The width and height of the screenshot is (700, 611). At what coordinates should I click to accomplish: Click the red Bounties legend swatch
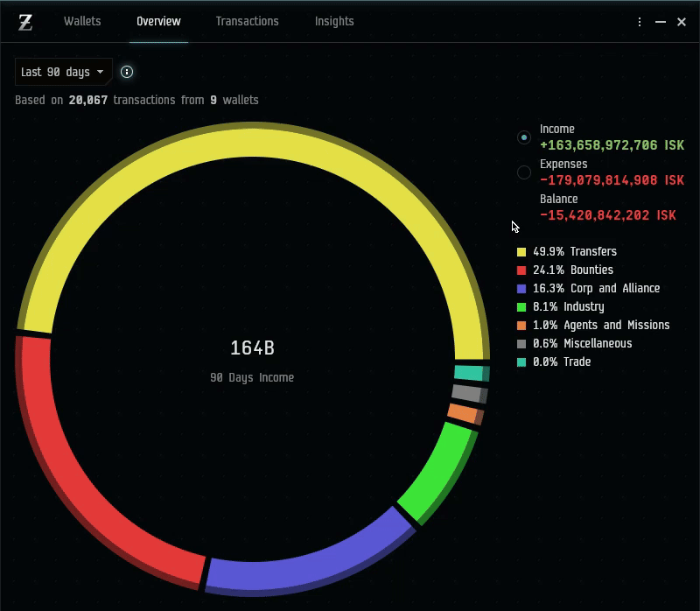click(521, 270)
